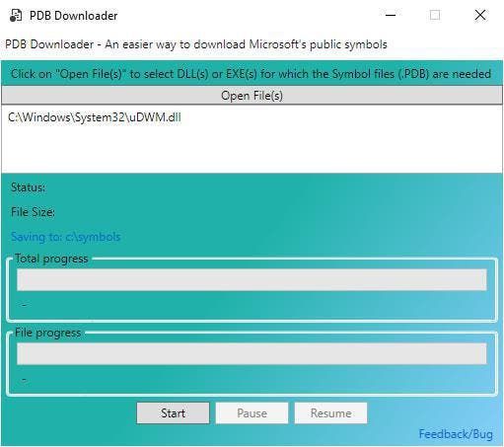The image size is (504, 447).
Task: Click the Total progress group label
Action: tap(51, 259)
